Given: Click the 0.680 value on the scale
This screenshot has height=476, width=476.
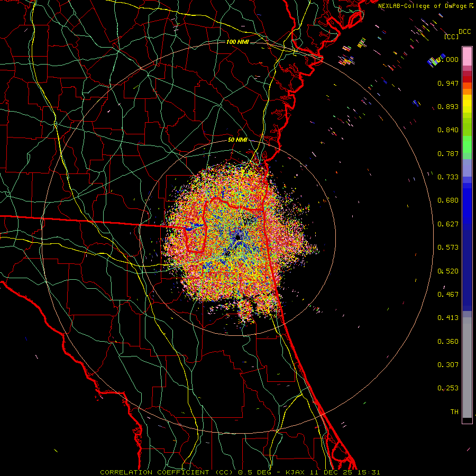Looking at the screenshot, I should tap(448, 200).
